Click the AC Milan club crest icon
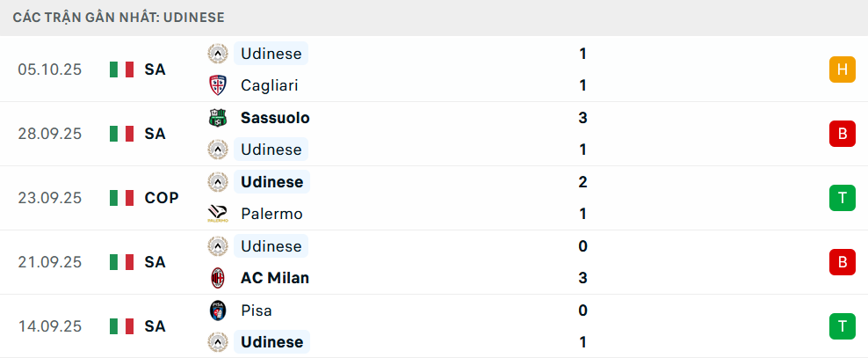The width and height of the screenshot is (868, 358). click(x=217, y=278)
